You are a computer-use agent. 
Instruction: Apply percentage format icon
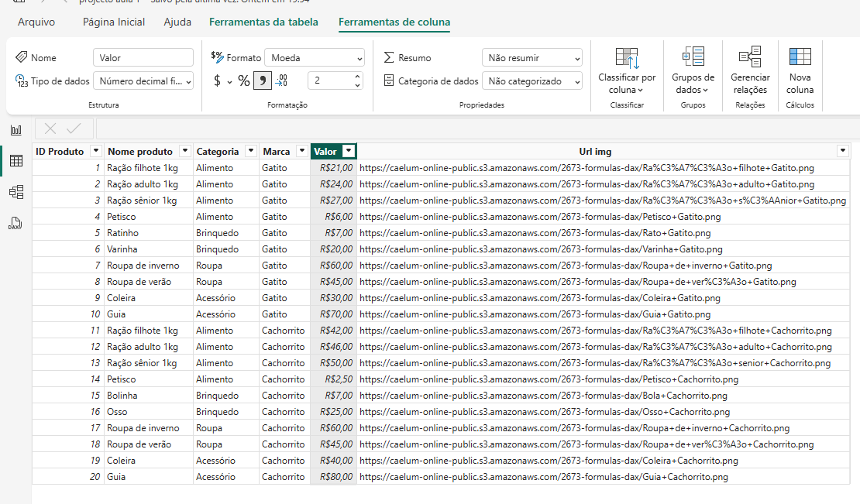[x=243, y=81]
